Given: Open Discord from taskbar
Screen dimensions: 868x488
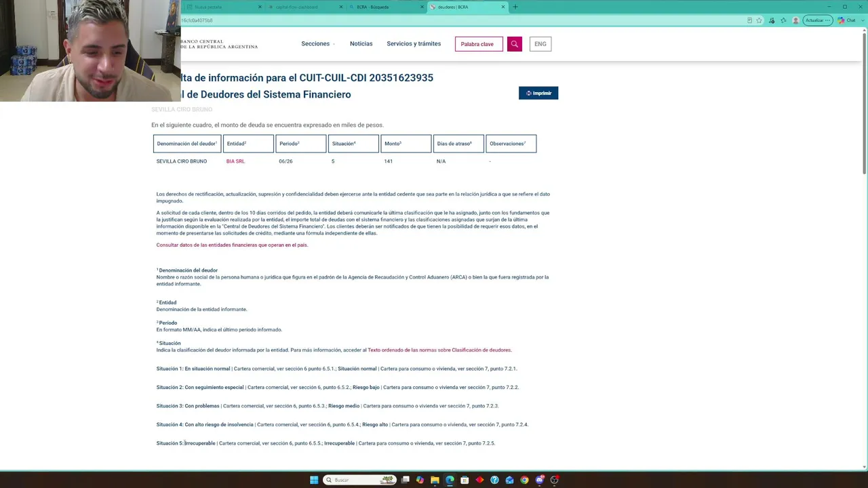Looking at the screenshot, I should (539, 480).
